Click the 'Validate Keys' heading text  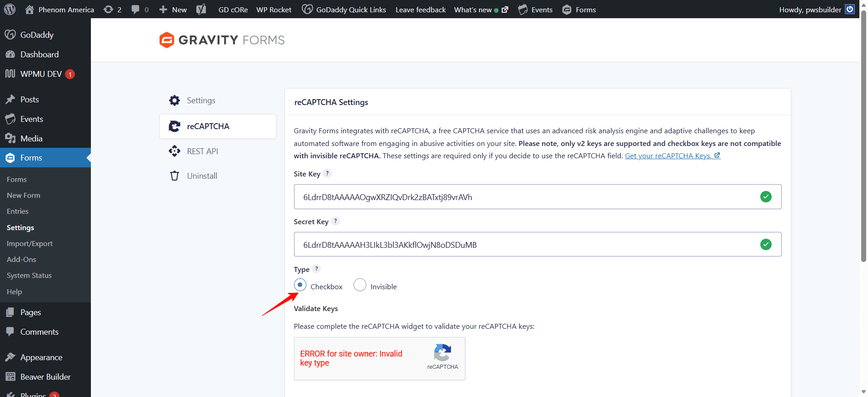(x=316, y=308)
